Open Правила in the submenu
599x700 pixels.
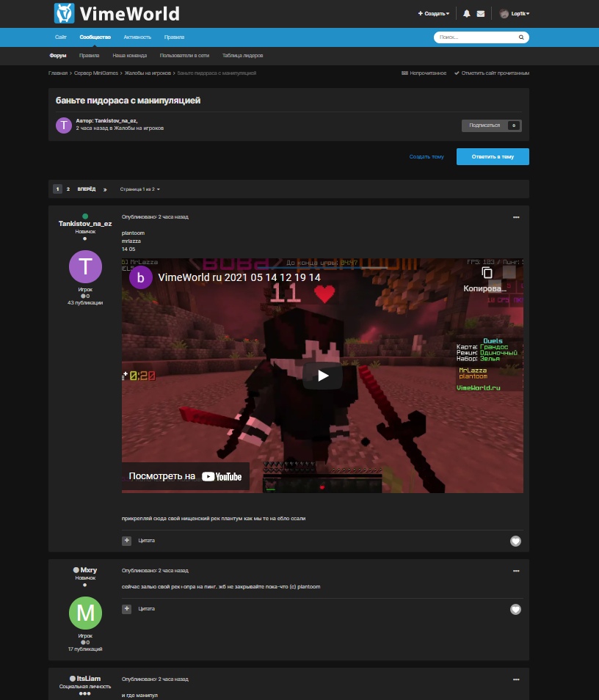89,55
